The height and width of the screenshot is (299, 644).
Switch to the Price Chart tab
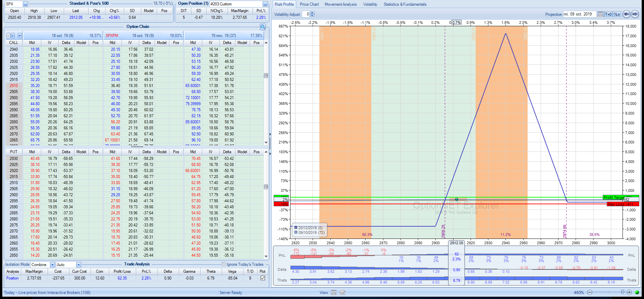[x=309, y=4]
